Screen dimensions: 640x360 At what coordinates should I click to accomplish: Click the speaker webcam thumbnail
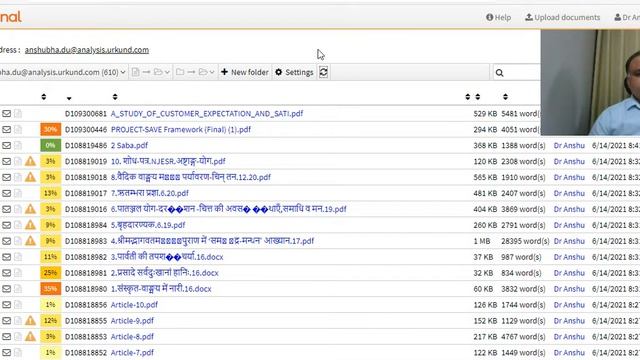pyautogui.click(x=590, y=82)
